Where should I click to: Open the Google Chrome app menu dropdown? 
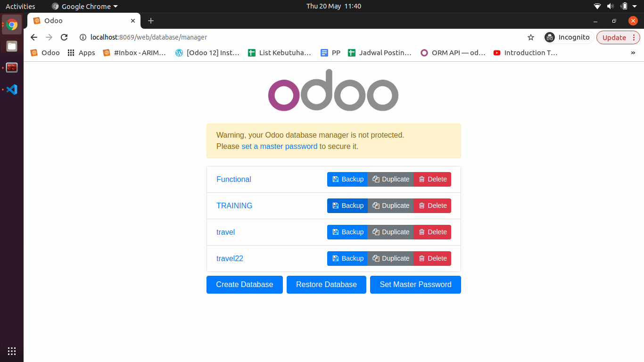point(85,6)
